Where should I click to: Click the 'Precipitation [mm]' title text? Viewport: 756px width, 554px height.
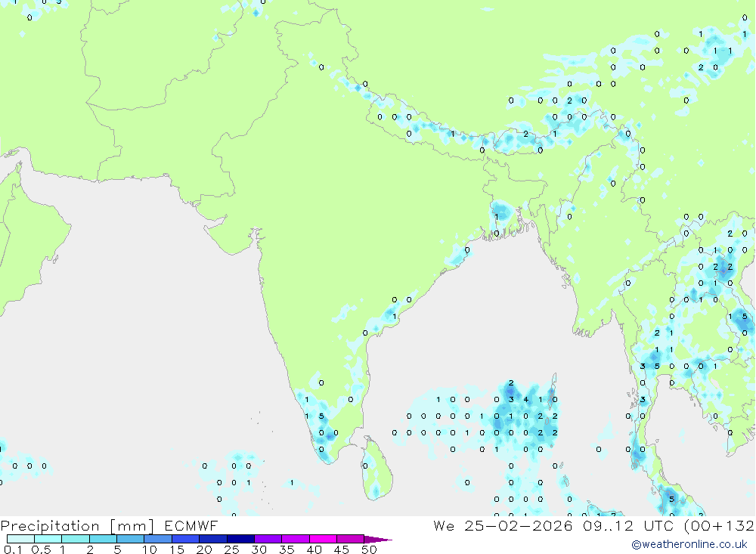pyautogui.click(x=77, y=526)
